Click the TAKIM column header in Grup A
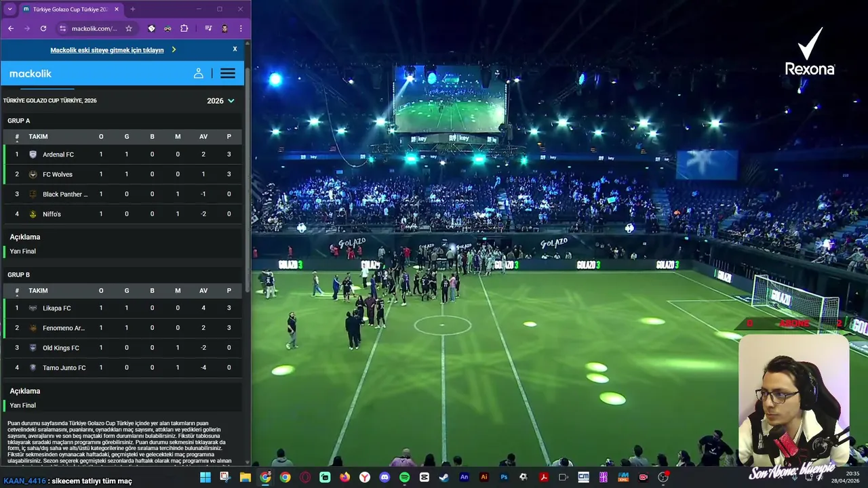The image size is (868, 488). tap(38, 136)
